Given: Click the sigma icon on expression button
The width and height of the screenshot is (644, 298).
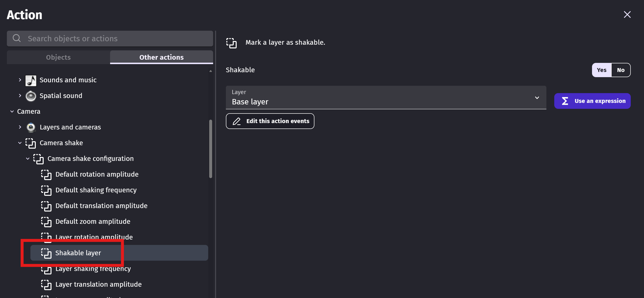Looking at the screenshot, I should [x=565, y=101].
